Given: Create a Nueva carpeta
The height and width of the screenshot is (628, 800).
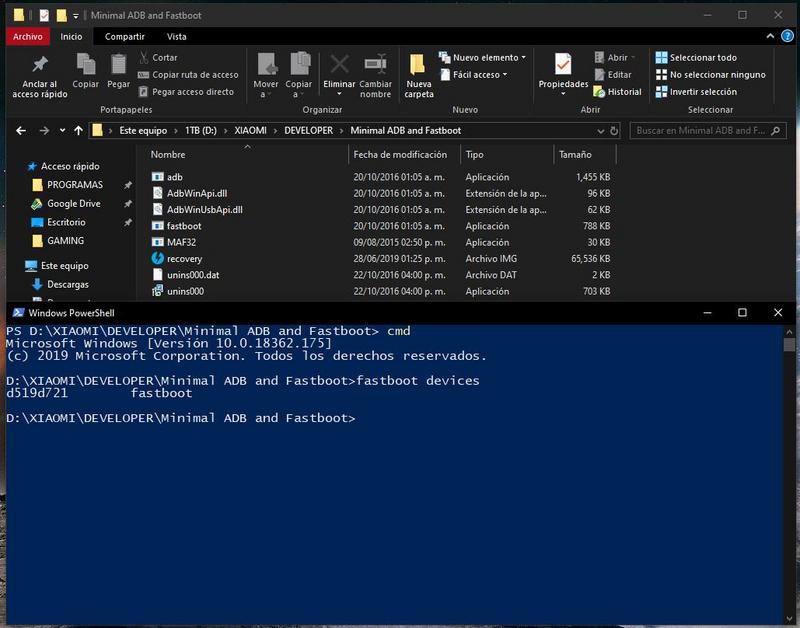Looking at the screenshot, I should (418, 76).
